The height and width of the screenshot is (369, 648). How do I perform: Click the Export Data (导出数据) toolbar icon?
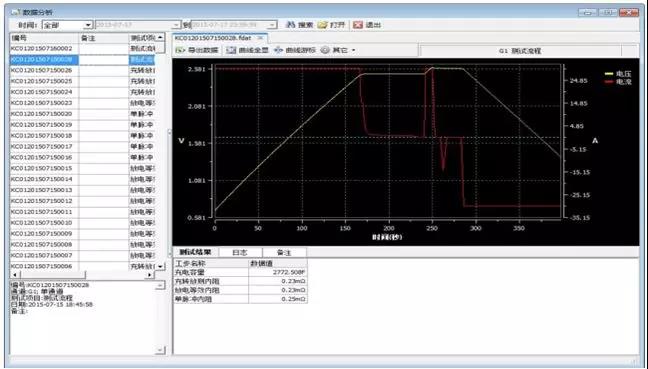(x=180, y=50)
